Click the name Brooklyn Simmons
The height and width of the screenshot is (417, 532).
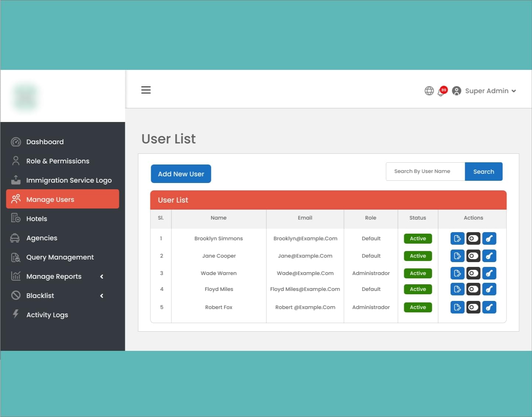click(x=219, y=238)
